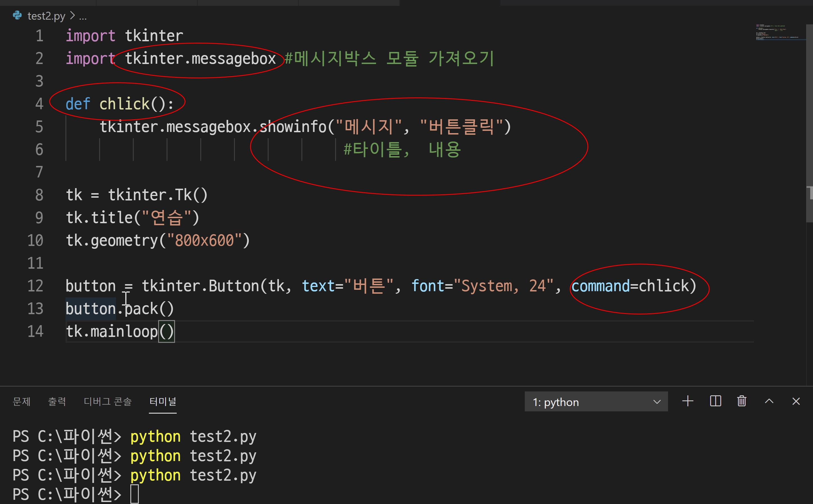This screenshot has height=504, width=813.
Task: Click 'tkinter.messagebox' on line 2
Action: (200, 59)
